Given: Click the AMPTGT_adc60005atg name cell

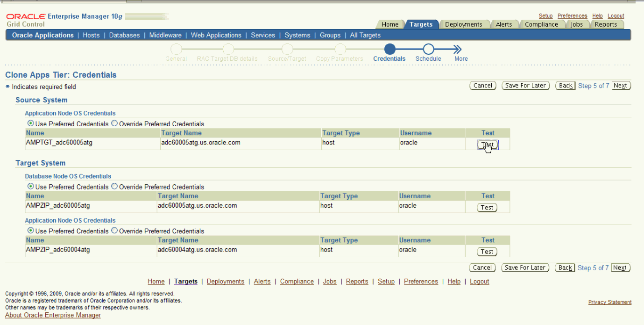Looking at the screenshot, I should click(x=92, y=143).
